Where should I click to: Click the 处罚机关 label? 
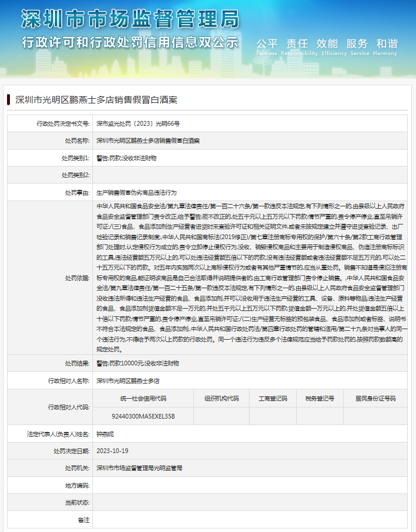(x=77, y=468)
